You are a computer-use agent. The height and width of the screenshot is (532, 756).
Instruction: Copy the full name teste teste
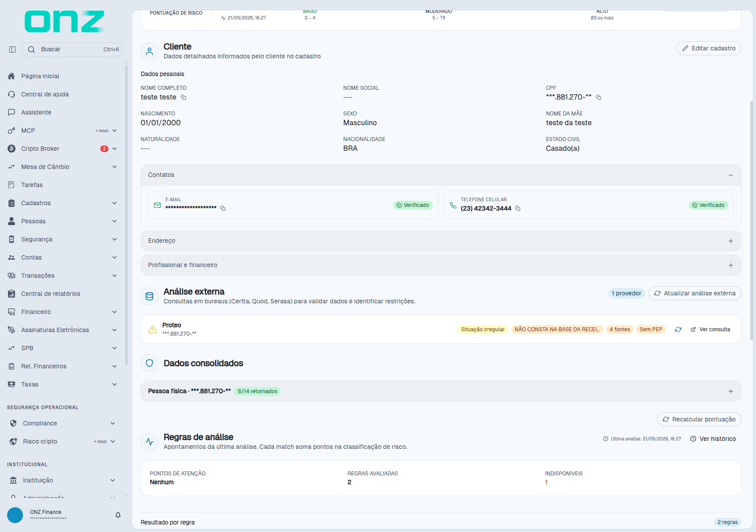[183, 97]
